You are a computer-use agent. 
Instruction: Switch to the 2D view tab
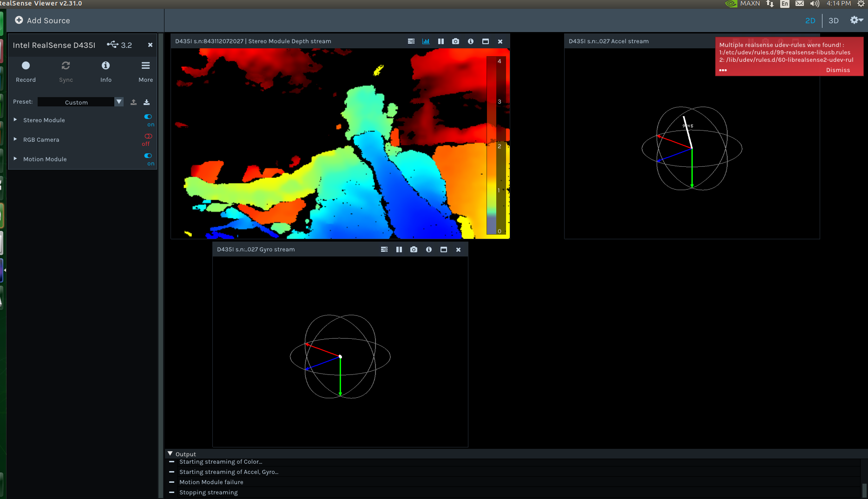click(810, 20)
